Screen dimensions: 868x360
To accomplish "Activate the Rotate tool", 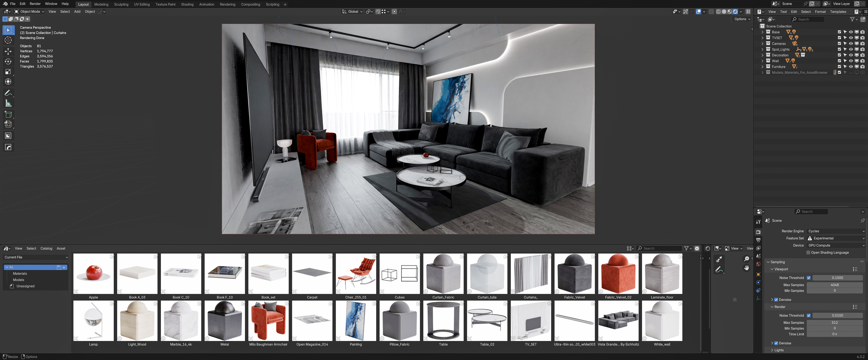I will point(8,61).
